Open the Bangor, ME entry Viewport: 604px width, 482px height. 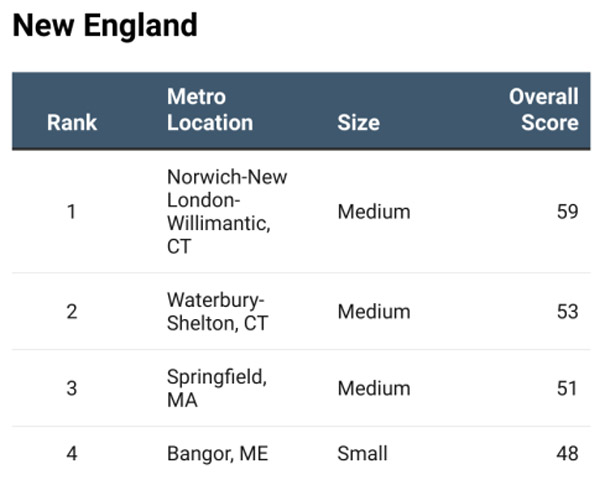coord(217,453)
